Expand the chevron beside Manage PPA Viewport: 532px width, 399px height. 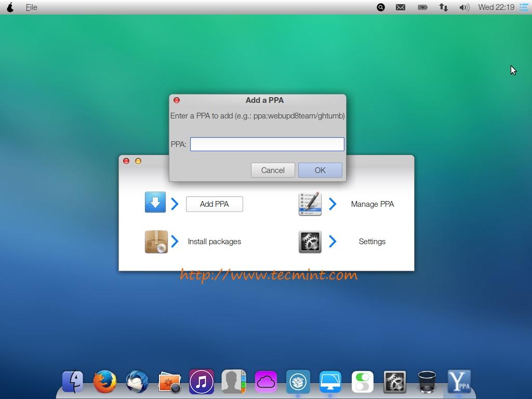[x=333, y=204]
